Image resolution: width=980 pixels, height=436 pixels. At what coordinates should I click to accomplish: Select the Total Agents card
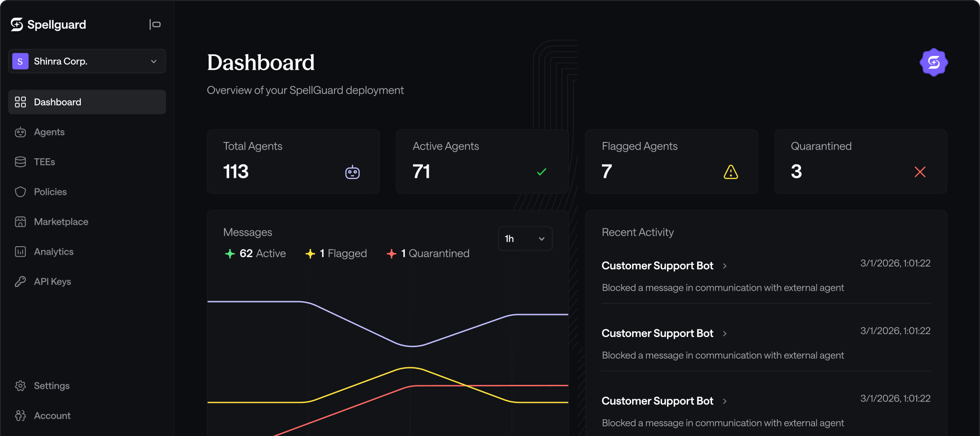293,162
